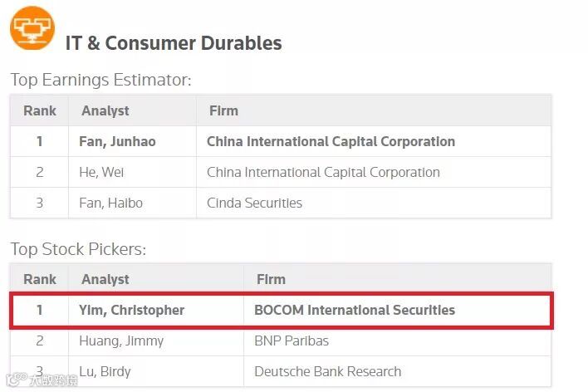Screen dimensions: 588x392
Task: Click the watermark logo at bottom left
Action: tap(42, 380)
